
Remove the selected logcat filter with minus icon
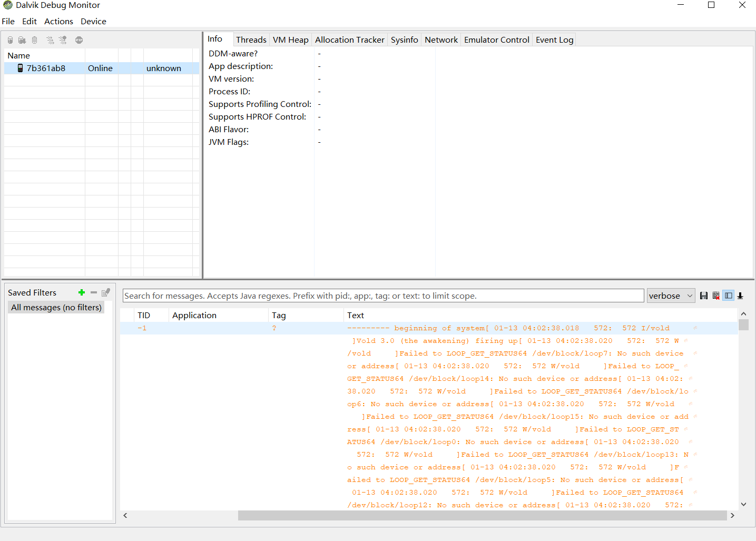(94, 292)
